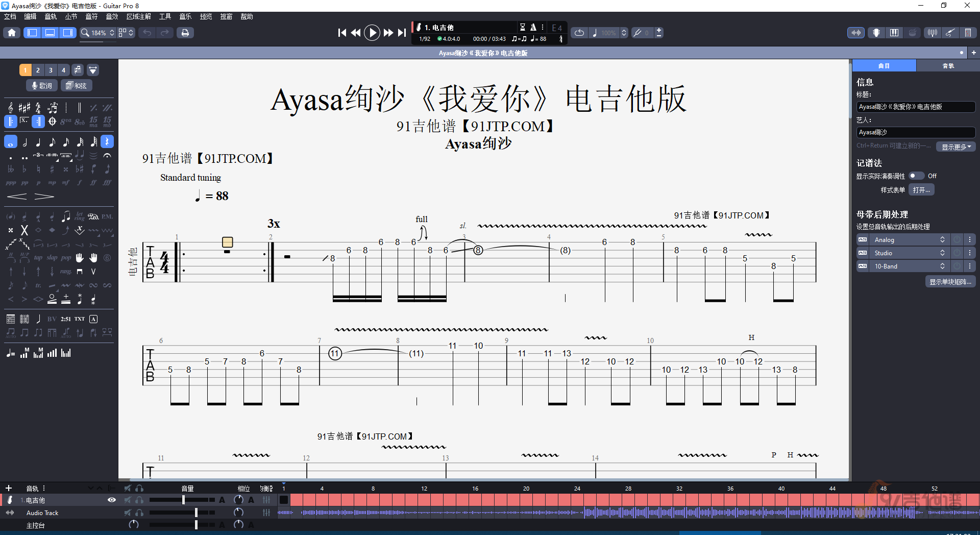The image size is (980, 535).
Task: Expand 显示更多 info dropdown
Action: 955,147
